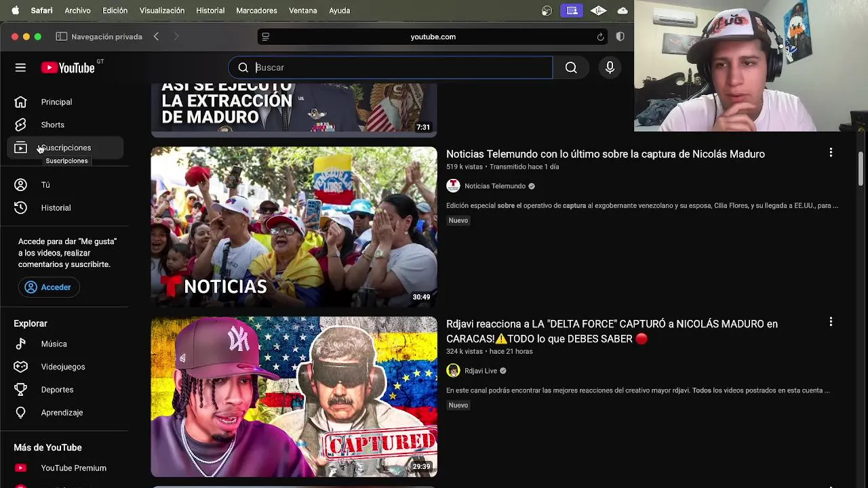Open the Ayuda menu
The height and width of the screenshot is (488, 868).
(339, 10)
